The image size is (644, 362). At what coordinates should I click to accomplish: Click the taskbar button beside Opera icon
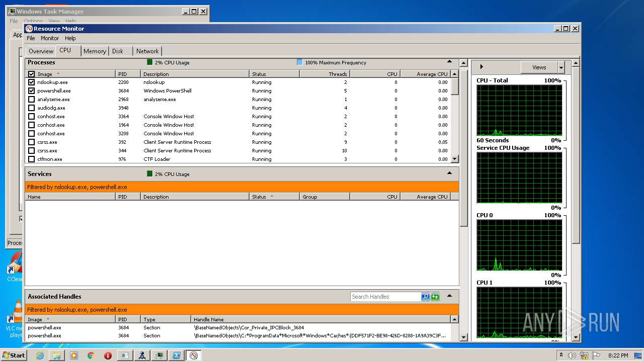pyautogui.click(x=125, y=355)
